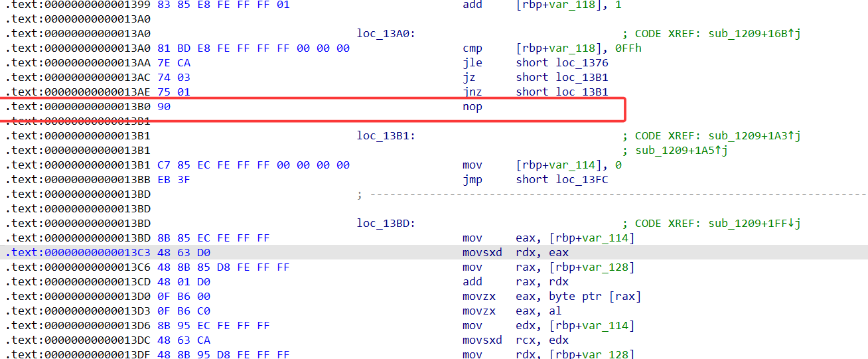Click the movsxd rcx, edx instruction
This screenshot has width=868, height=359.
tap(516, 340)
